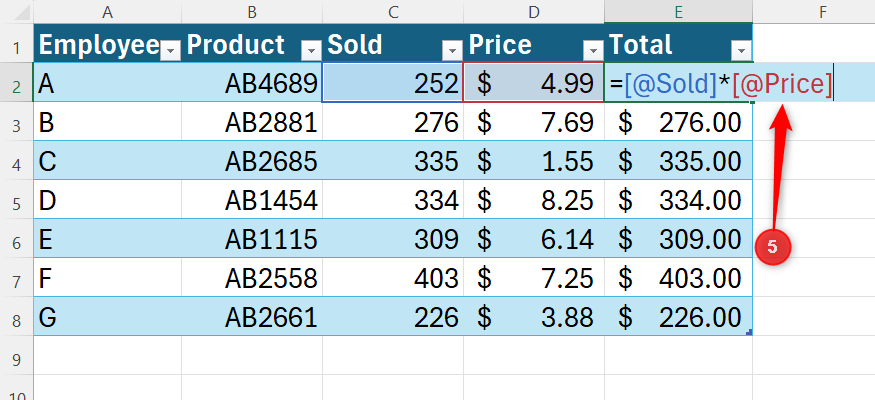Click the formula cell =[@Sold]*[@Price]

(720, 83)
